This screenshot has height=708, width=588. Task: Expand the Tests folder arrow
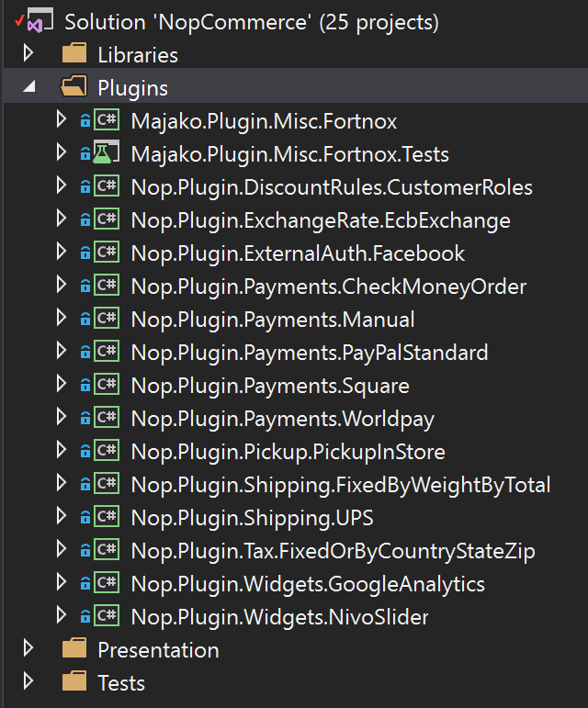pyautogui.click(x=28, y=682)
